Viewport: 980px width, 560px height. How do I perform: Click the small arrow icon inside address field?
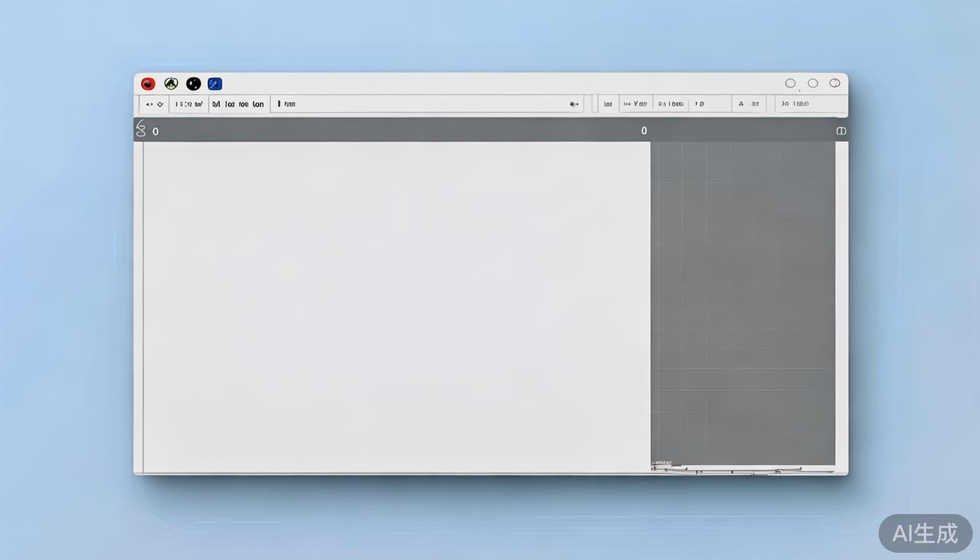[574, 104]
